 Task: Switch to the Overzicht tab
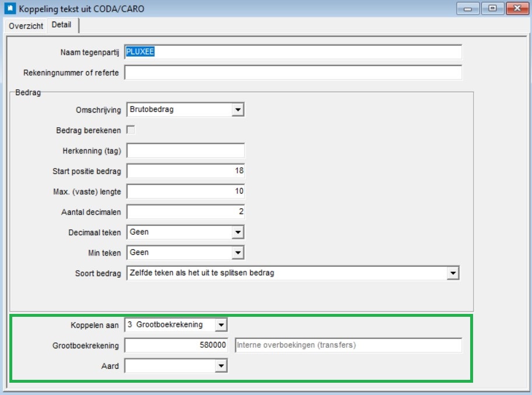point(26,26)
